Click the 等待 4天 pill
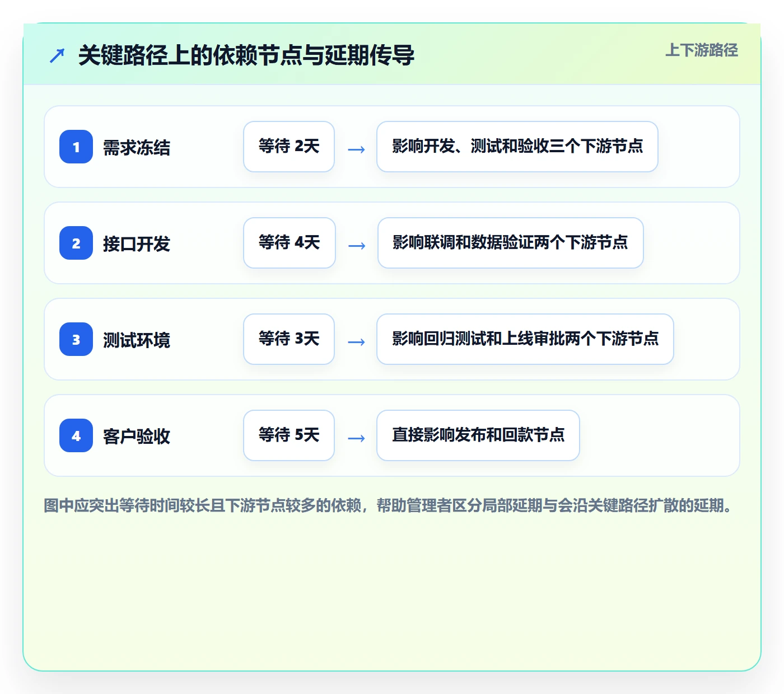 [290, 243]
